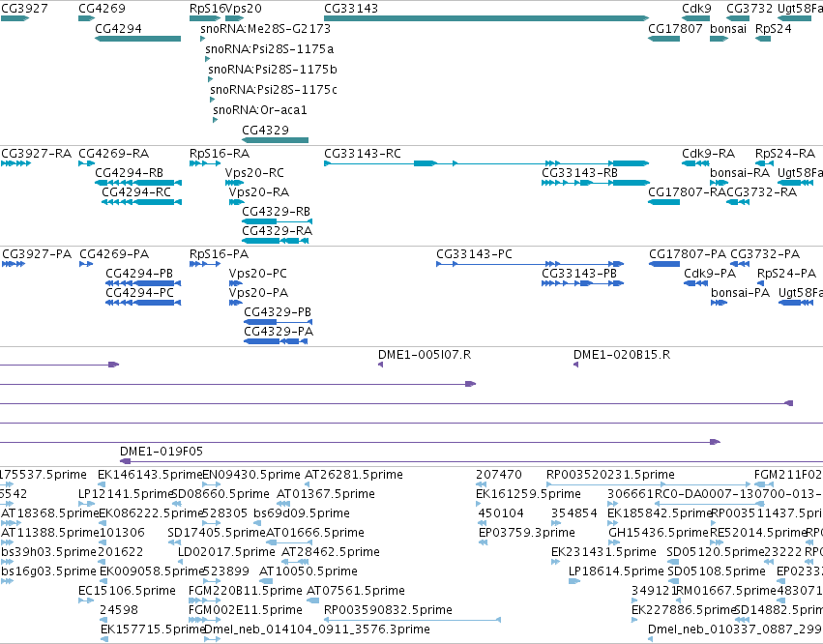The image size is (823, 644).
Task: Click the CG4329-PA protein label
Action: [x=279, y=332]
